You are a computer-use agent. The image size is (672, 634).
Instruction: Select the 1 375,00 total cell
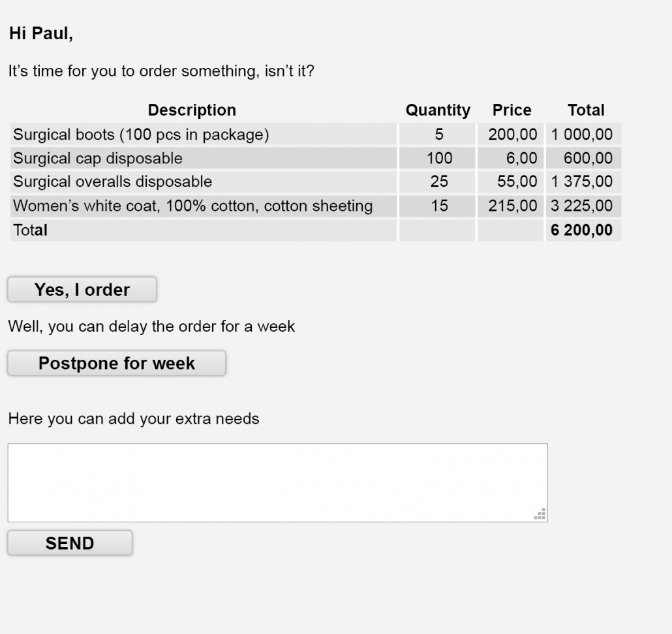(581, 182)
